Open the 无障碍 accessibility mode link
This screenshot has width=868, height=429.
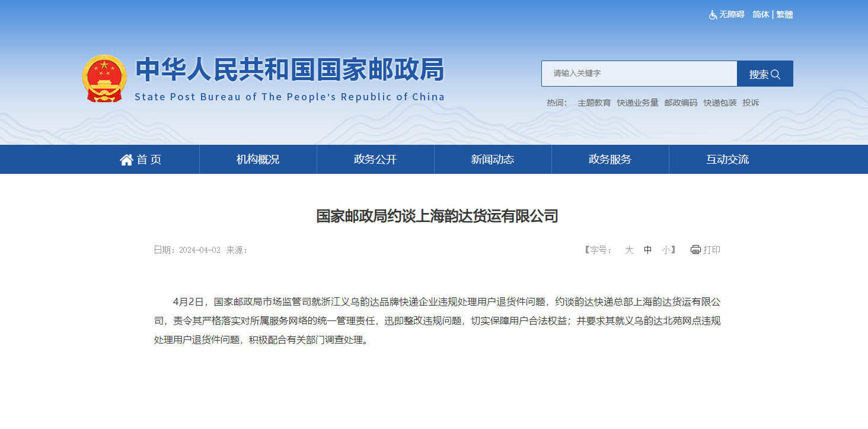732,15
